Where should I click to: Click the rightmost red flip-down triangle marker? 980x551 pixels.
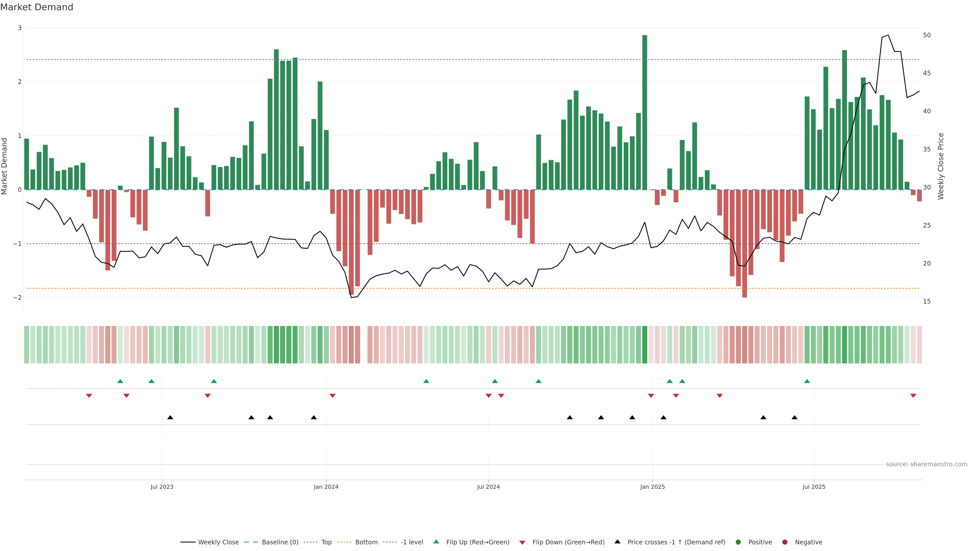coord(913,396)
